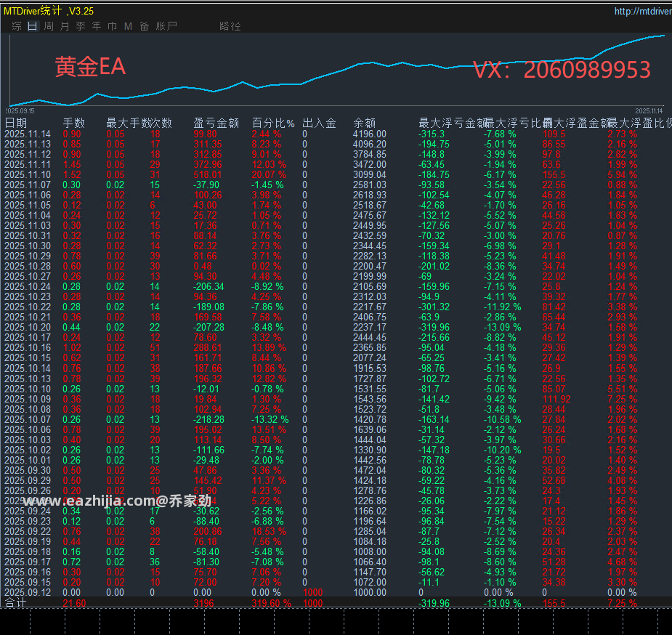The width and height of the screenshot is (672, 635).
Task: Click the floating profit 111.92
Action: [556, 400]
